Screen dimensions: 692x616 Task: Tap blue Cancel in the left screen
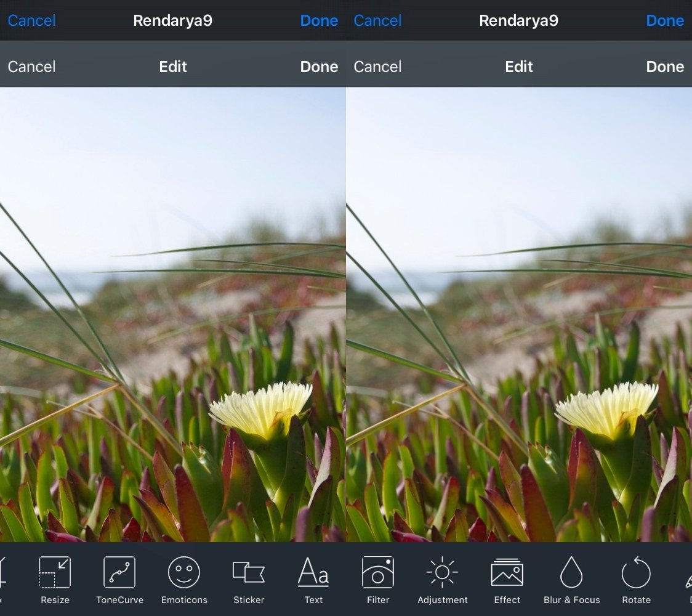(32, 20)
